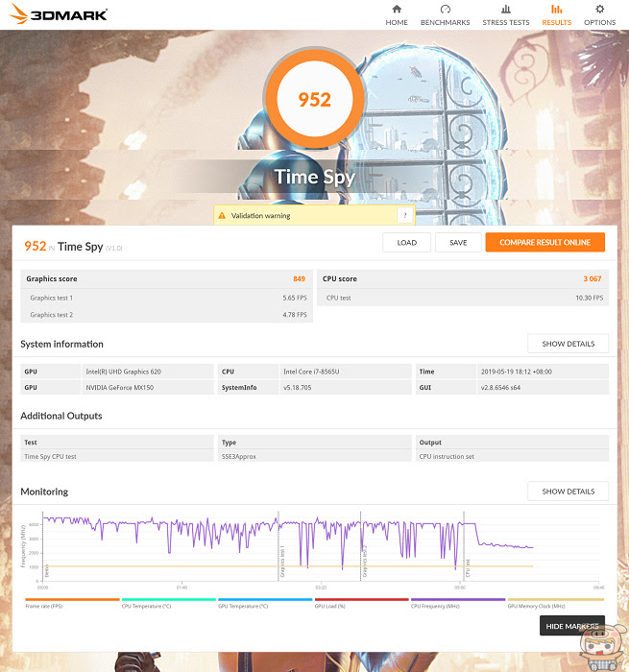Click the HIDE MARKERS button
Image resolution: width=629 pixels, height=672 pixels.
point(572,626)
